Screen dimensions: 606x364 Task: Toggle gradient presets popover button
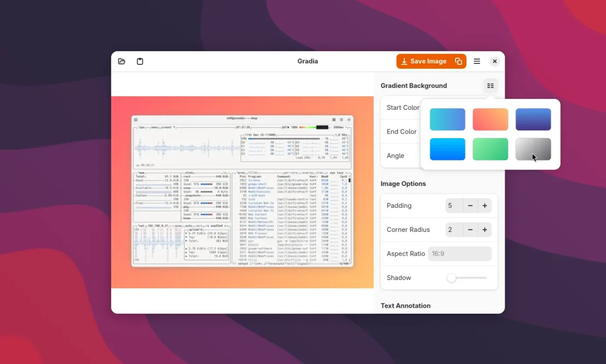tap(490, 86)
